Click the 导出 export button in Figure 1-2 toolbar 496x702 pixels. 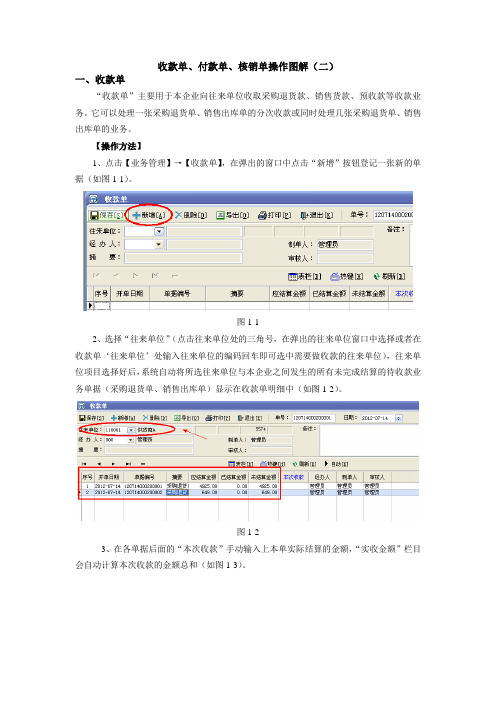tap(186, 418)
